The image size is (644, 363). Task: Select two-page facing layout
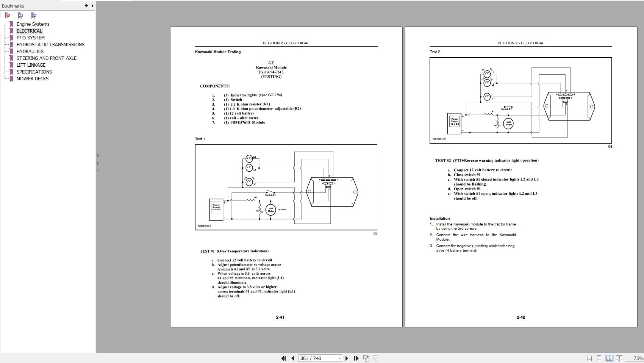pyautogui.click(x=610, y=358)
